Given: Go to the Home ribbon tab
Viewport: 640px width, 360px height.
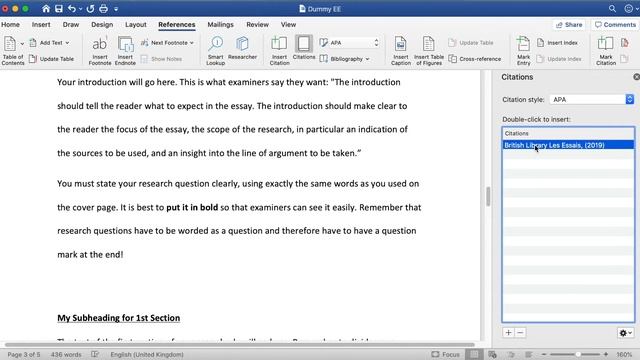Looking at the screenshot, I should pos(10,24).
